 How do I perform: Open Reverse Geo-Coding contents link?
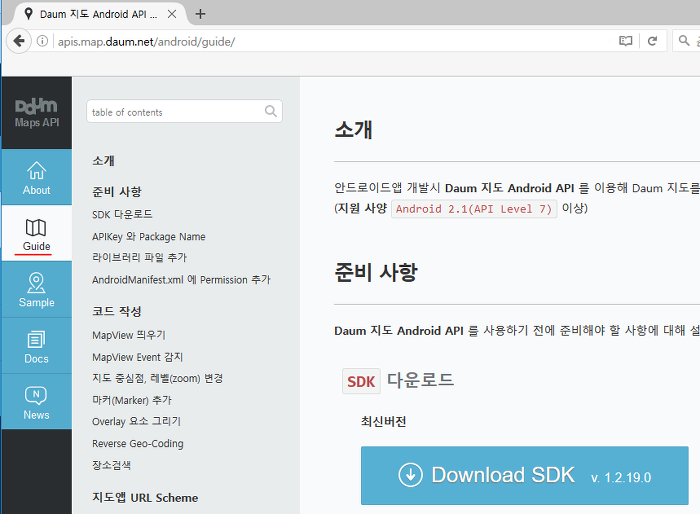[138, 443]
